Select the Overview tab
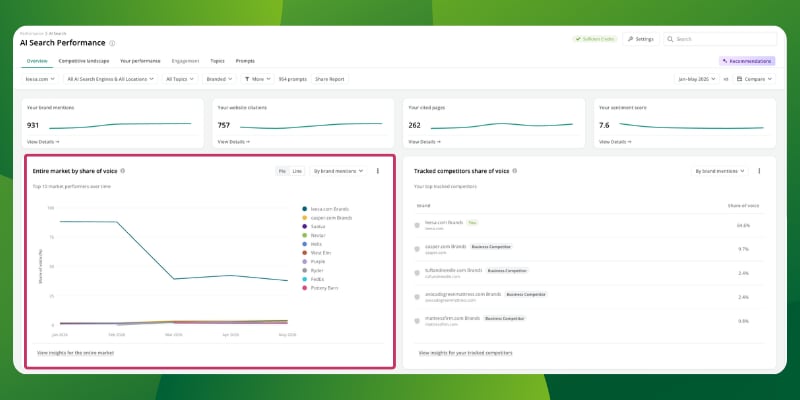Image resolution: width=800 pixels, height=400 pixels. pyautogui.click(x=37, y=61)
